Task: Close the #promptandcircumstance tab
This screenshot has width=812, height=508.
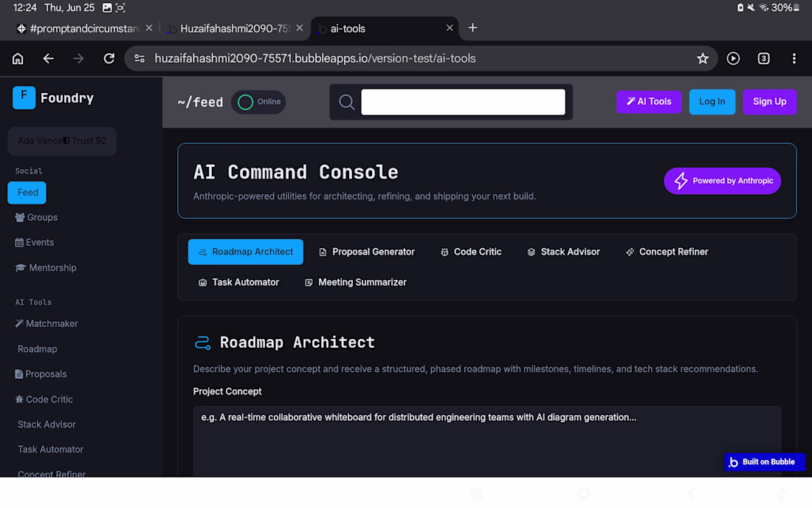Action: pos(149,28)
